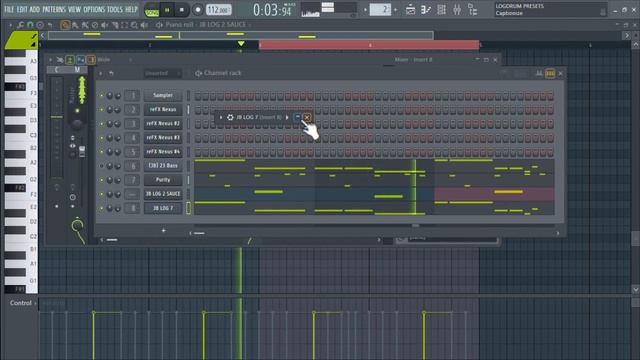Open the piano roll view icon

(426, 10)
